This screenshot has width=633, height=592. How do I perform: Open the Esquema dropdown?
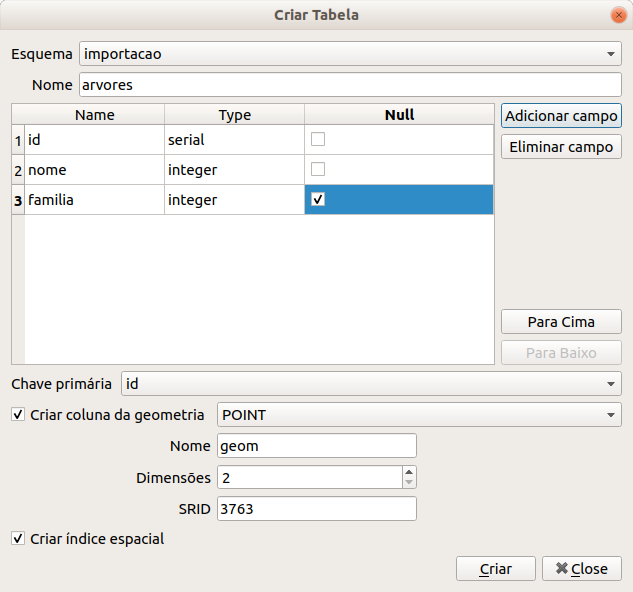coord(350,53)
